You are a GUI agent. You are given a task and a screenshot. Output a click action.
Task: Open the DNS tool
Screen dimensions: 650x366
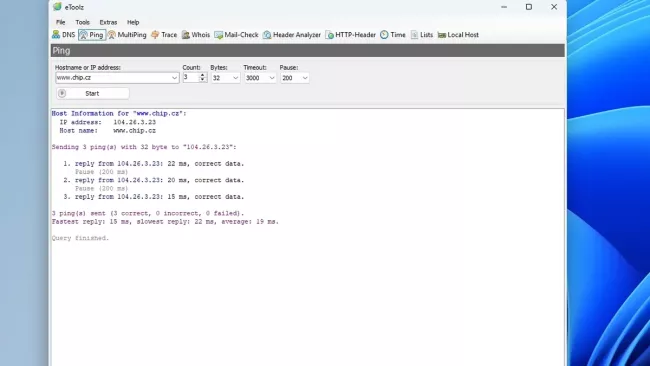coord(64,35)
